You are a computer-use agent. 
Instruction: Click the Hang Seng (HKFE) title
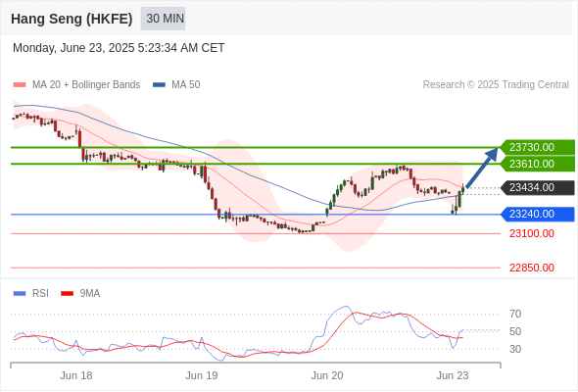coord(72,19)
